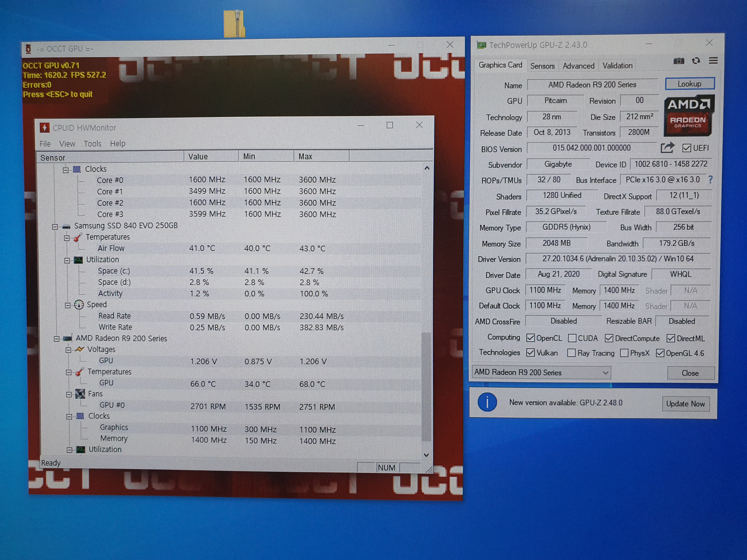Switch to the Advanced tab in GPU-Z

click(578, 66)
